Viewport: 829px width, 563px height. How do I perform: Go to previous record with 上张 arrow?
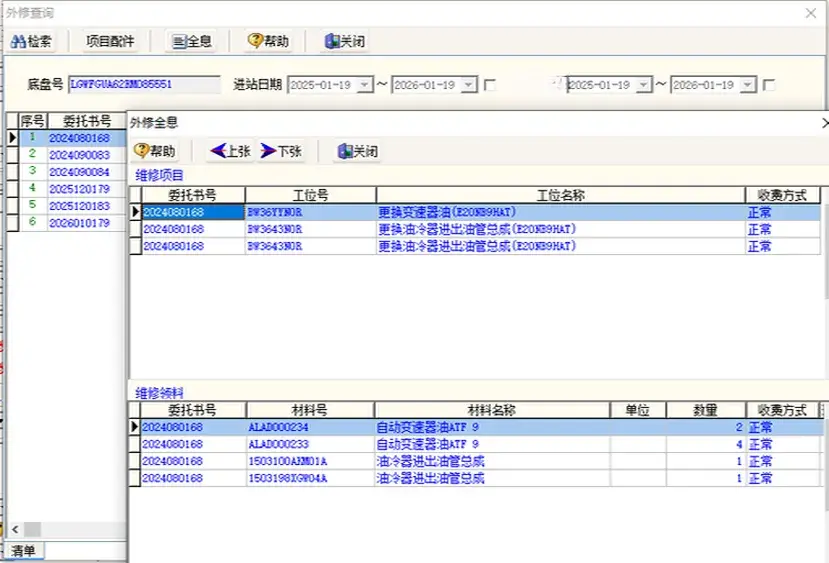[x=219, y=151]
